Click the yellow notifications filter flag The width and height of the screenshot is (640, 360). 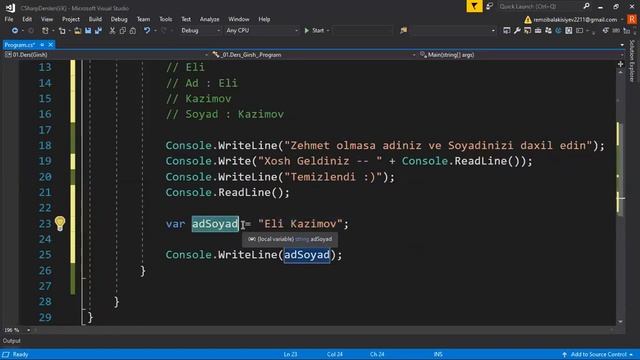[x=474, y=6]
